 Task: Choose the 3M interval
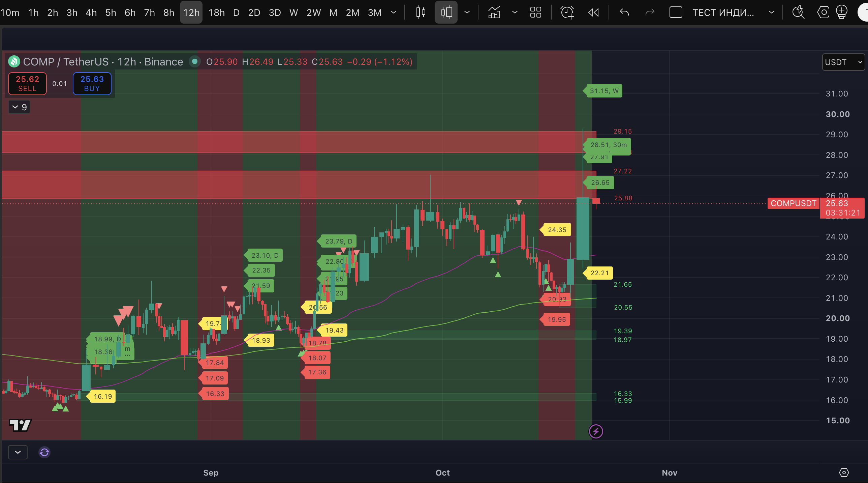pyautogui.click(x=374, y=12)
